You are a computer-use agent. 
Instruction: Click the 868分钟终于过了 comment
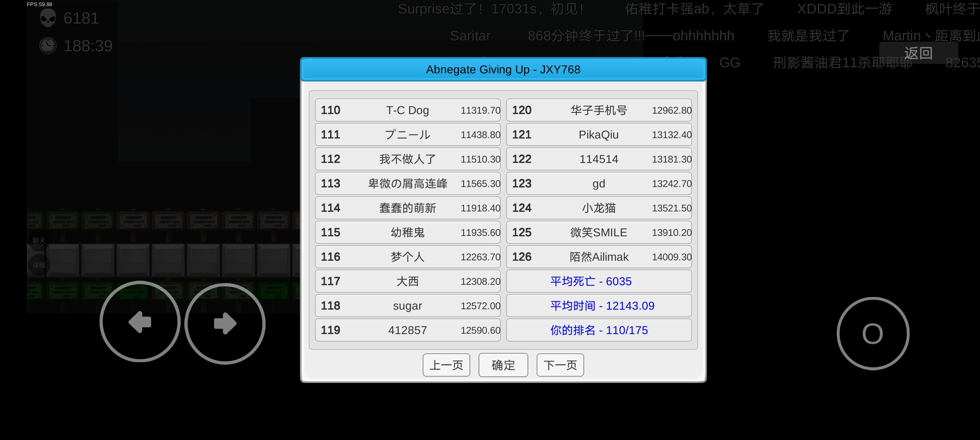coord(631,36)
